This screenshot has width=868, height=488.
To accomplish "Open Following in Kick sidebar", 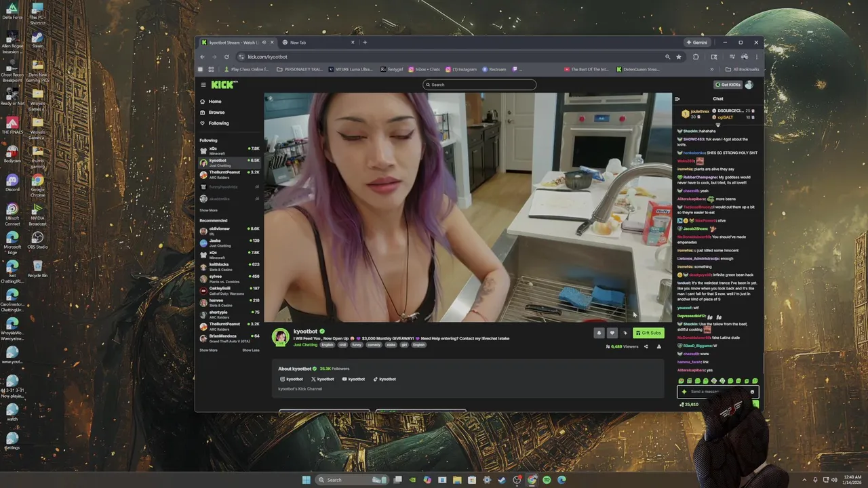I will 214,123.
